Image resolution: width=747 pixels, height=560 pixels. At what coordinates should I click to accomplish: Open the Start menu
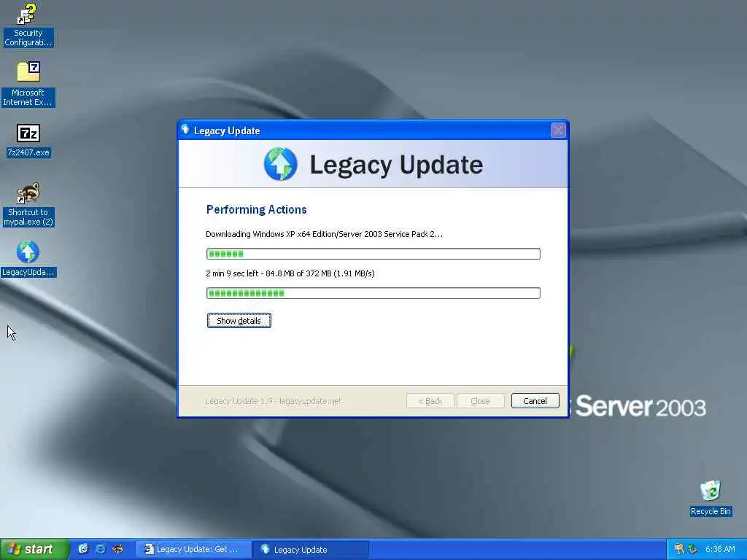pos(35,549)
